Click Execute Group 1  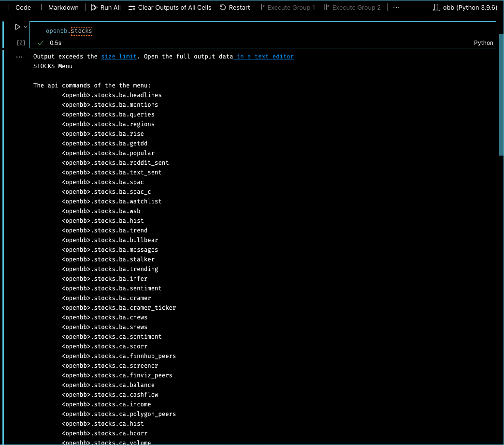point(288,7)
